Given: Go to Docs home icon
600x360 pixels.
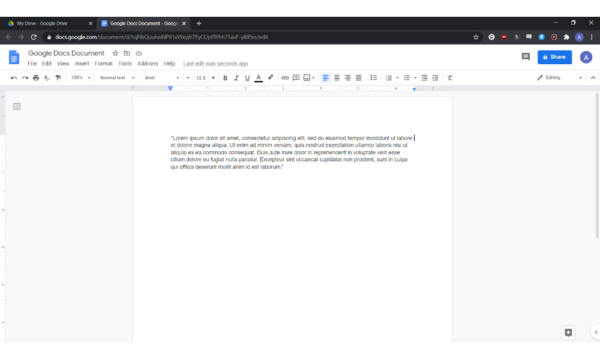Looking at the screenshot, I should (14, 57).
